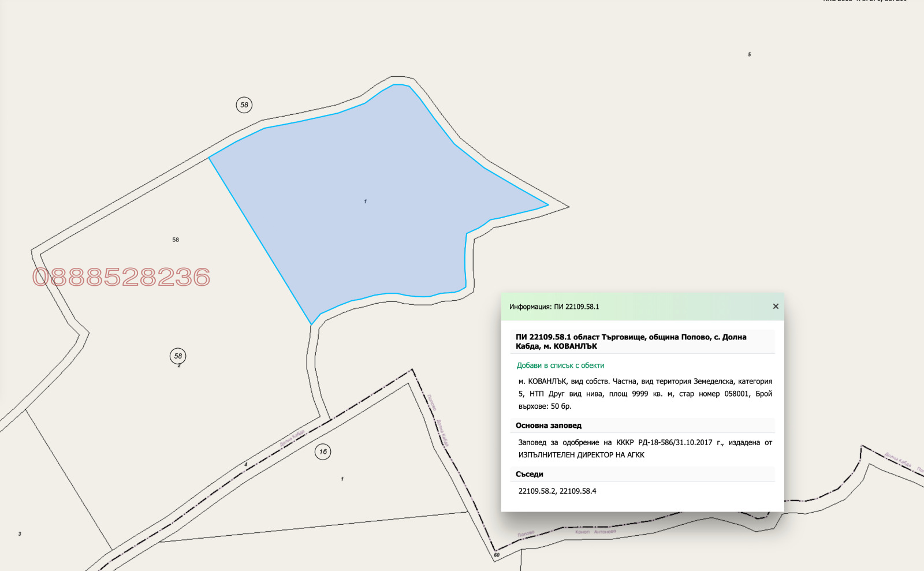Select parcel number 5 at top right

pos(750,55)
